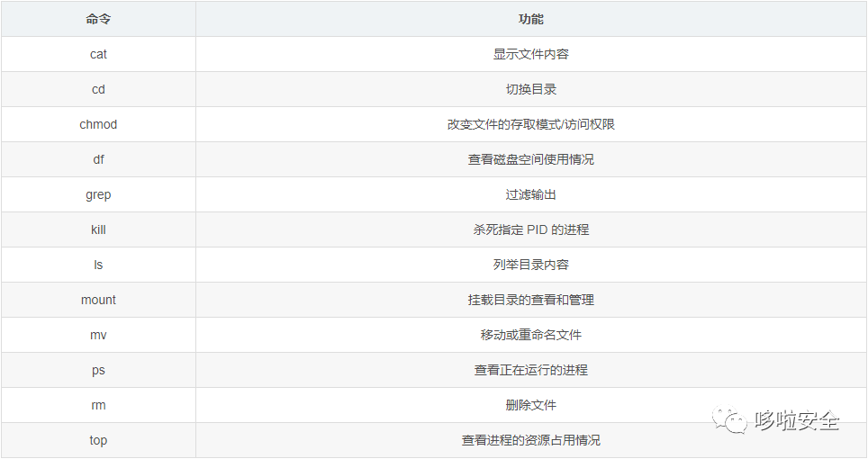
Task: Select the chmod command cell
Action: (98, 124)
